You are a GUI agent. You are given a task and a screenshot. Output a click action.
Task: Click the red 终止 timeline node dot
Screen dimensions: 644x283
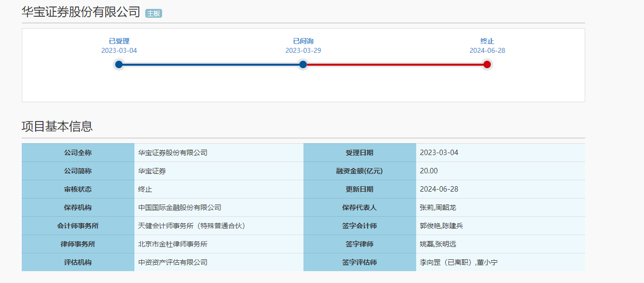point(487,64)
